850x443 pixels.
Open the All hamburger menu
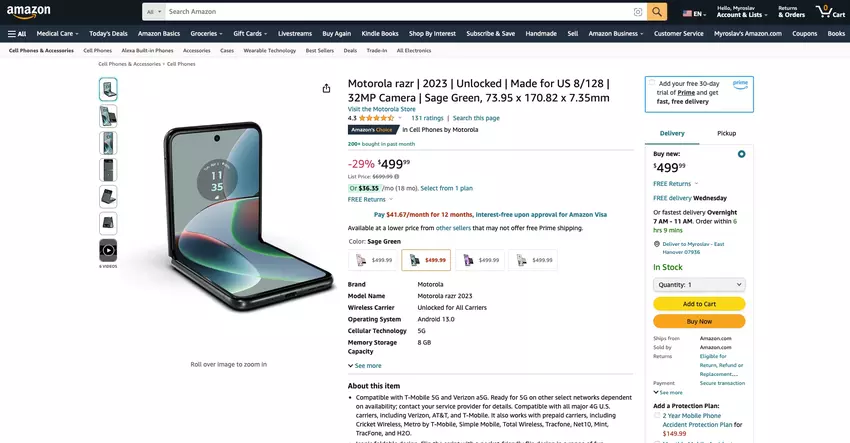[x=17, y=33]
